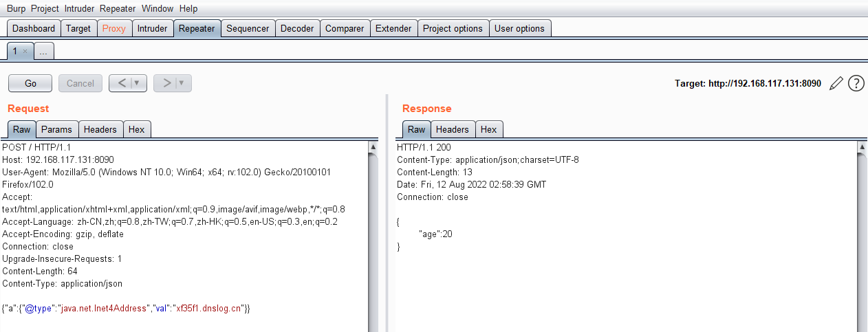Switch to the Proxy tab
Image resolution: width=868 pixels, height=332 pixels.
coord(114,28)
